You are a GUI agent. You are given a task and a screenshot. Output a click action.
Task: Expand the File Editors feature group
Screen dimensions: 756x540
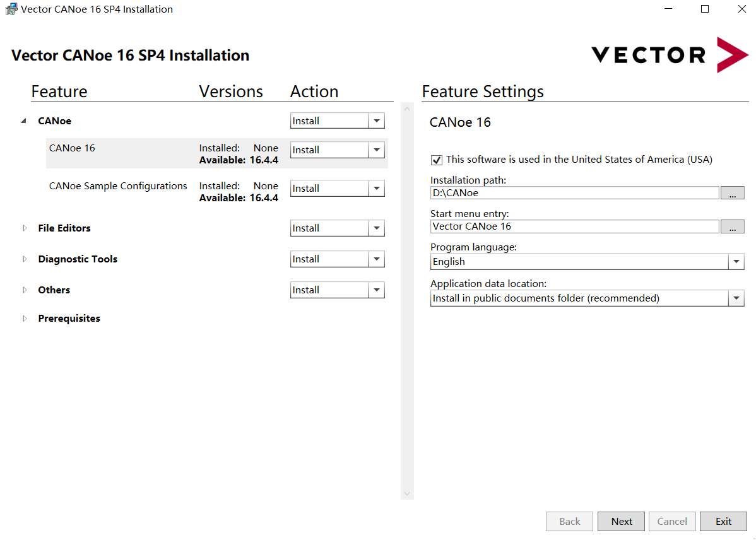point(25,228)
